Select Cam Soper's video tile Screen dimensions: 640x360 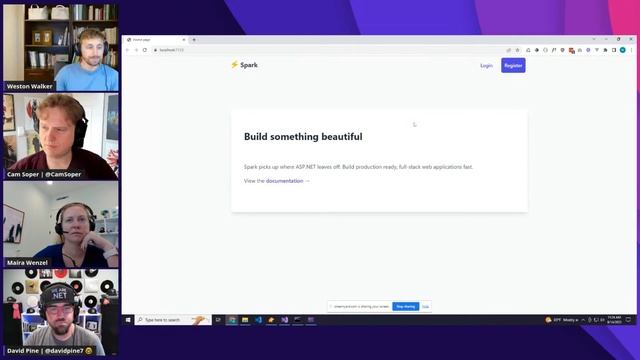61,136
